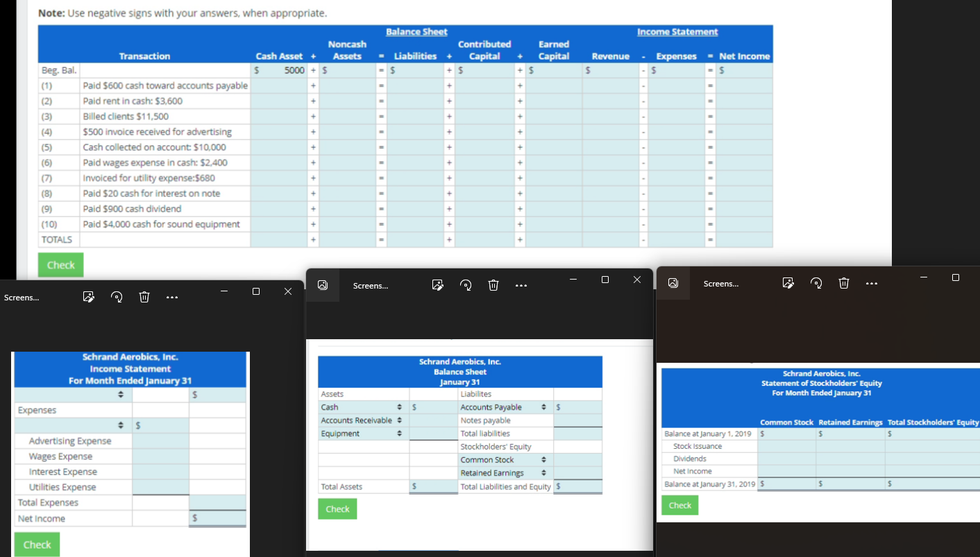
Task: Click the Check button below the Income Statement
Action: (37, 545)
